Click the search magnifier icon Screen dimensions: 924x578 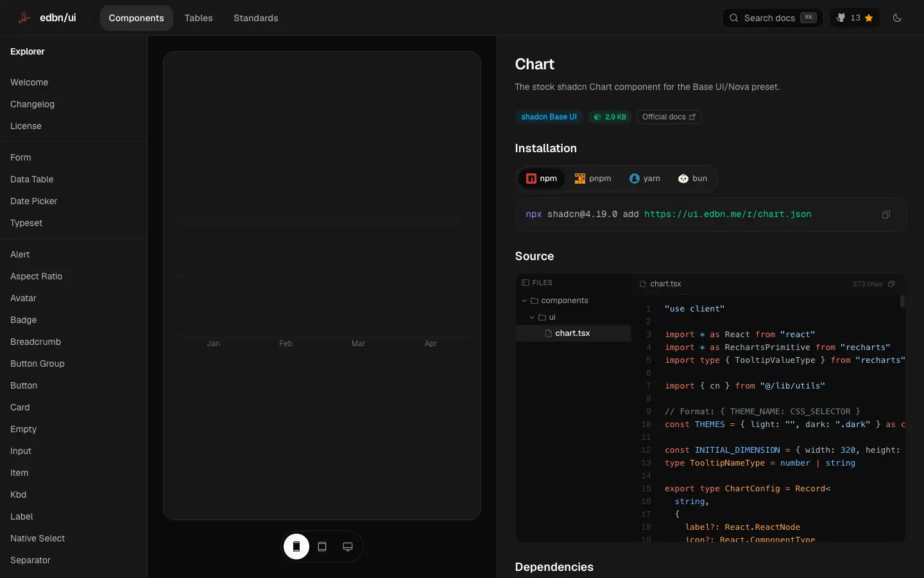tap(734, 18)
